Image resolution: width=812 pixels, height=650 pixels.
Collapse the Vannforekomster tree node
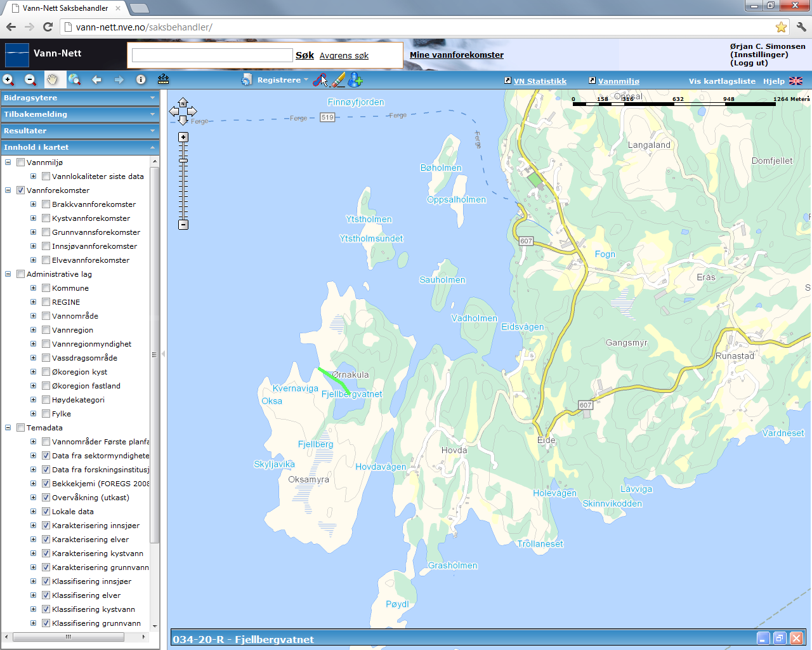[8, 190]
